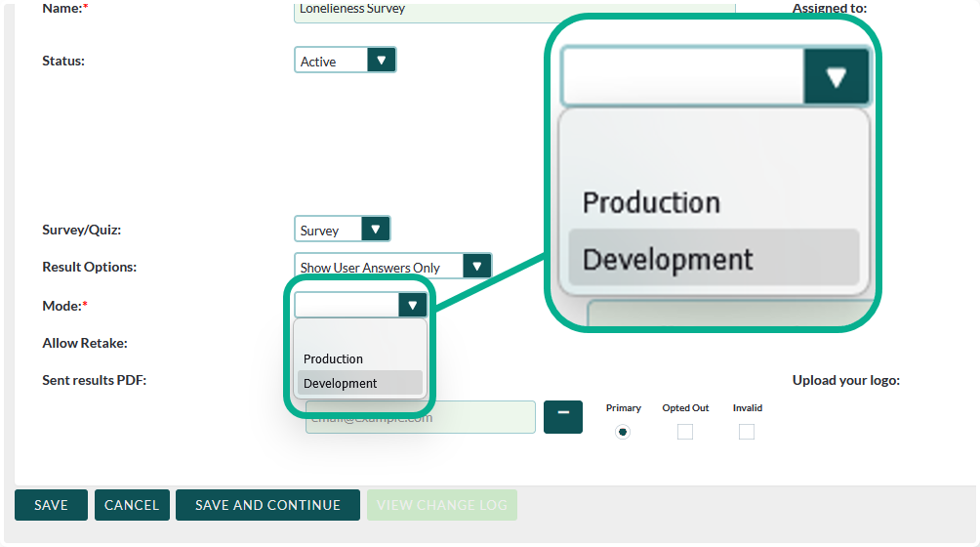
Task: Open the Show User Answers Only dropdown
Action: [379, 267]
